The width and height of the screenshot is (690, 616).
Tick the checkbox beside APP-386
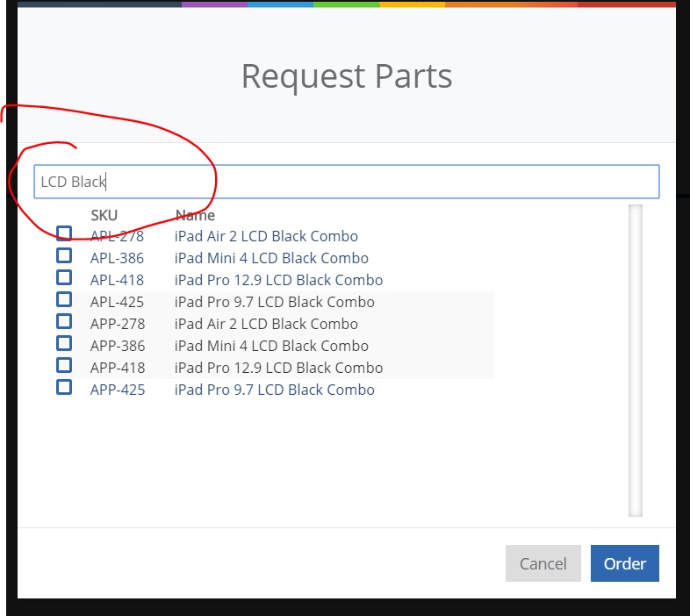pyautogui.click(x=64, y=343)
